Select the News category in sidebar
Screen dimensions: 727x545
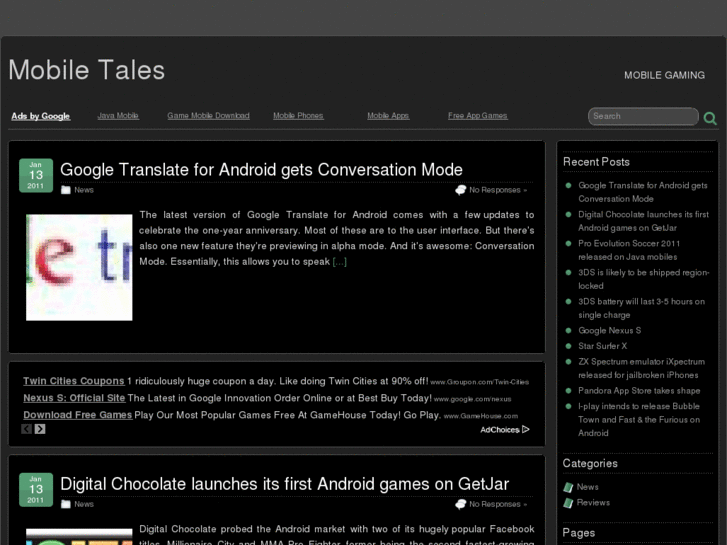point(587,487)
